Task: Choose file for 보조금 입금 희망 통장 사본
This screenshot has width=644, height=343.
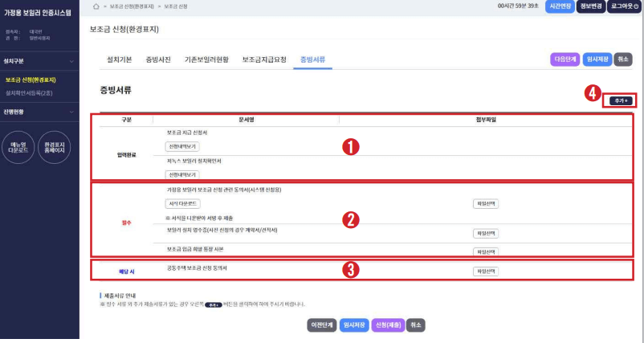Action: 486,251
